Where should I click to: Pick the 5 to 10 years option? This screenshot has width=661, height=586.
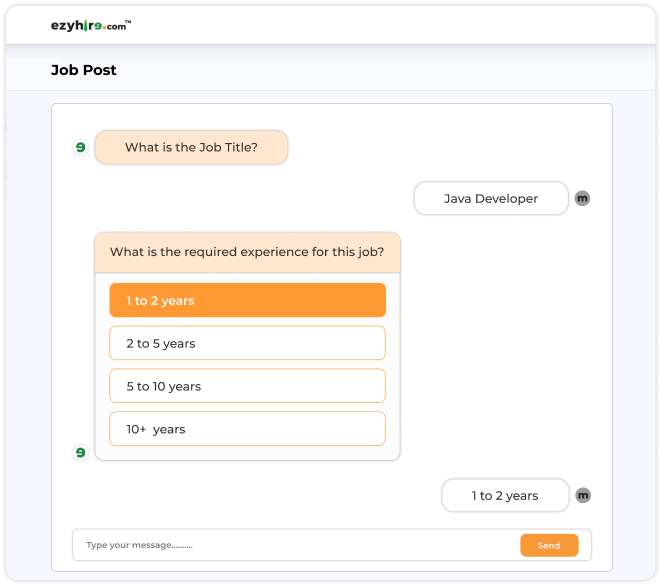point(247,386)
